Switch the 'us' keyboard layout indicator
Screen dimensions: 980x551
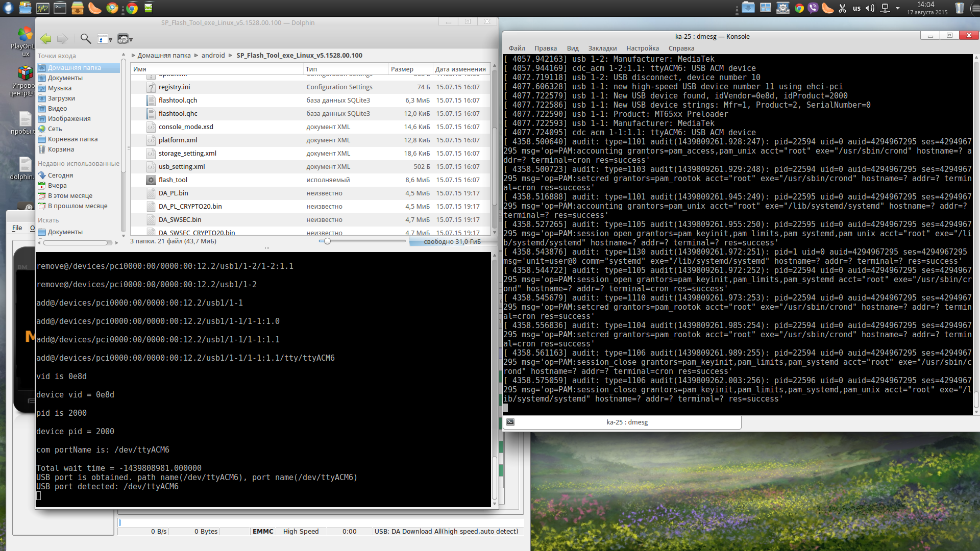coord(856,8)
